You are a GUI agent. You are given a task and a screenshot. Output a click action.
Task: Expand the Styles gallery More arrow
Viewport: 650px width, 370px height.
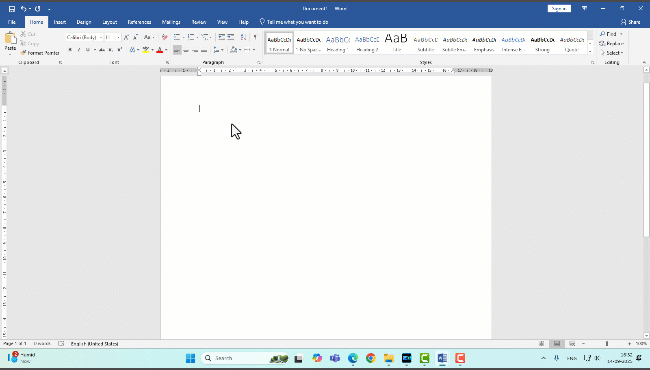590,51
